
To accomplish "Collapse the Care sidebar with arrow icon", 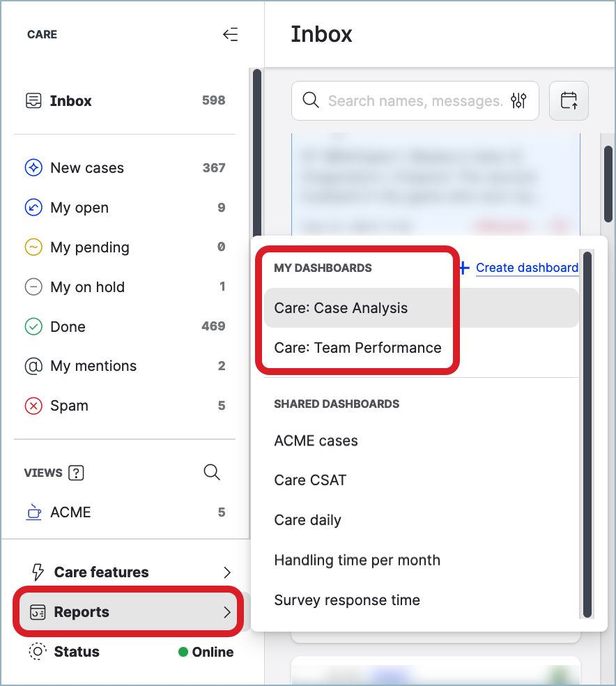I will point(230,34).
